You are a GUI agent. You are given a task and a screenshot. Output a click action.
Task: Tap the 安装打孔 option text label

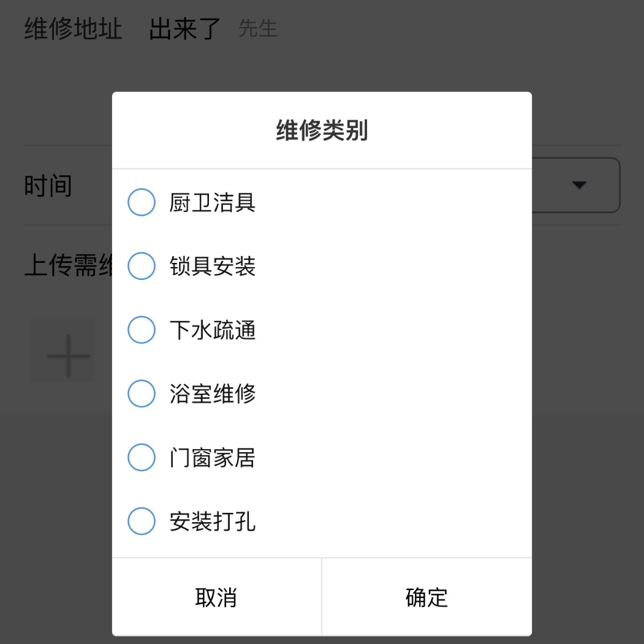(x=212, y=521)
